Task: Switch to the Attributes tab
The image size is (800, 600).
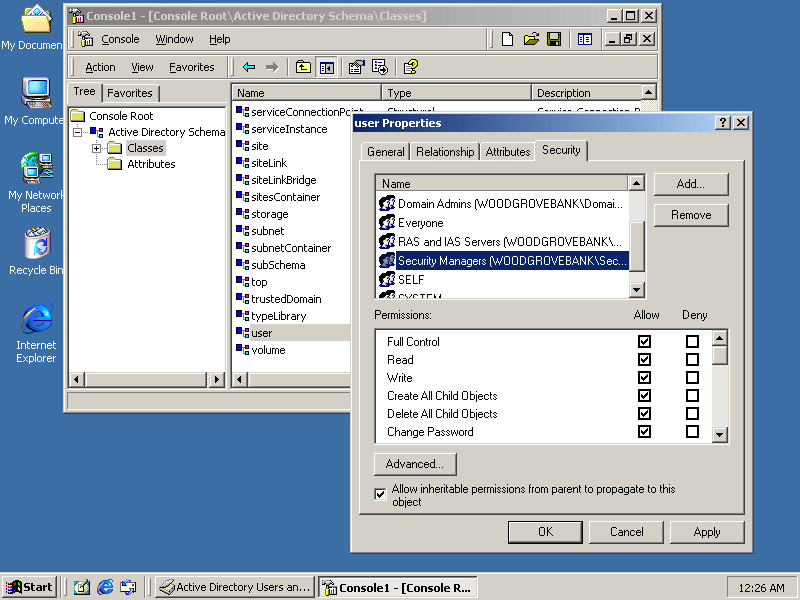Action: [x=508, y=152]
